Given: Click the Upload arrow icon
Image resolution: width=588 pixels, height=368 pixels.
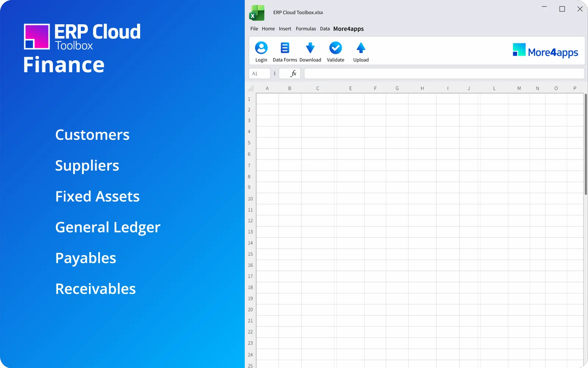Looking at the screenshot, I should tap(361, 48).
